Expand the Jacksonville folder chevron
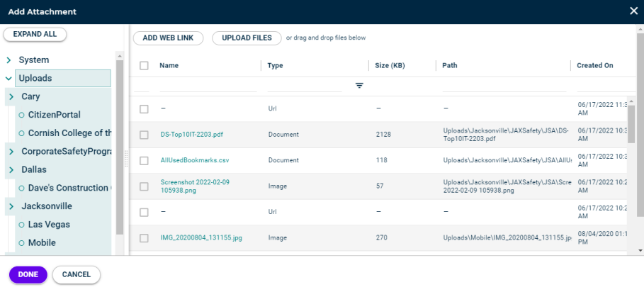 coord(11,206)
